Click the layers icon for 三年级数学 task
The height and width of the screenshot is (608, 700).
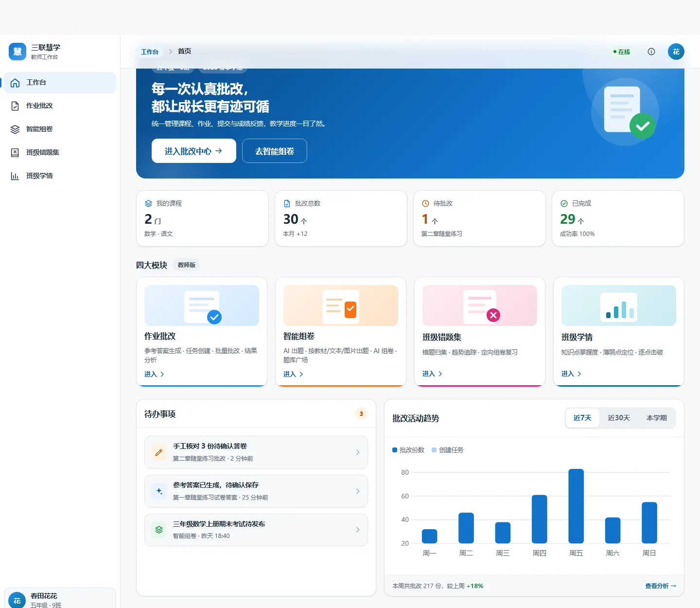[x=159, y=530]
